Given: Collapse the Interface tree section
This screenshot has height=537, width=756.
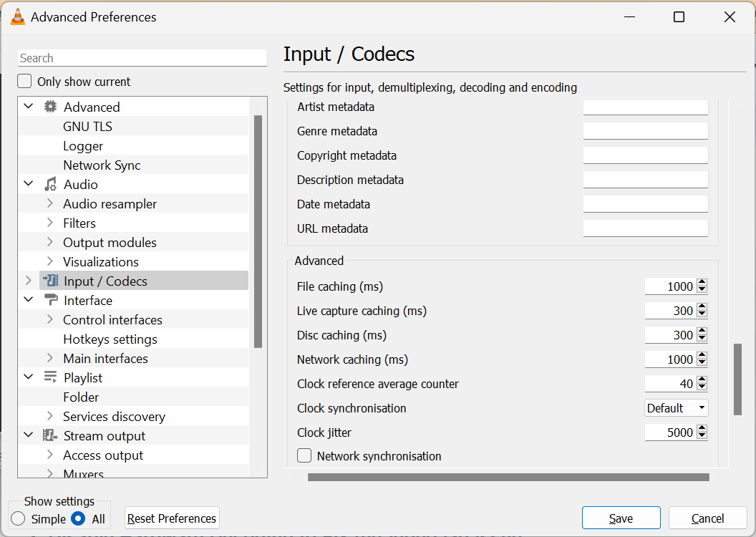Looking at the screenshot, I should click(x=29, y=300).
